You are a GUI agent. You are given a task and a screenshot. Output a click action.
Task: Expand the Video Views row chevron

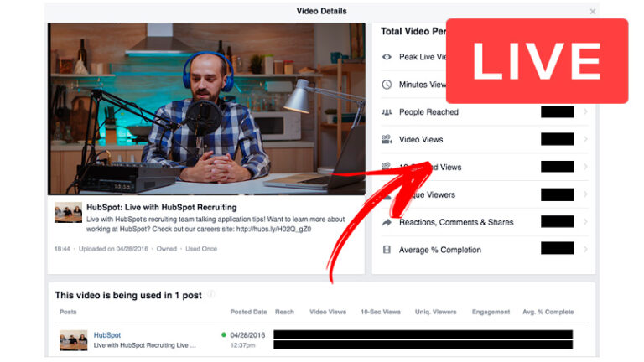585,139
